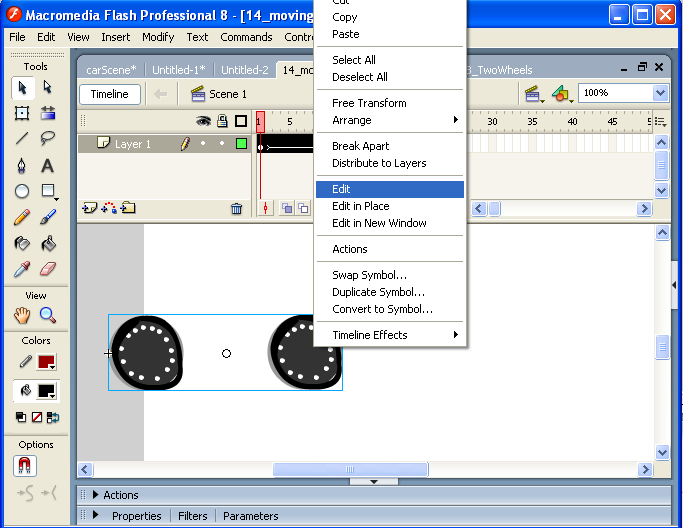
Task: Select the Eyedropper tool
Action: click(22, 269)
